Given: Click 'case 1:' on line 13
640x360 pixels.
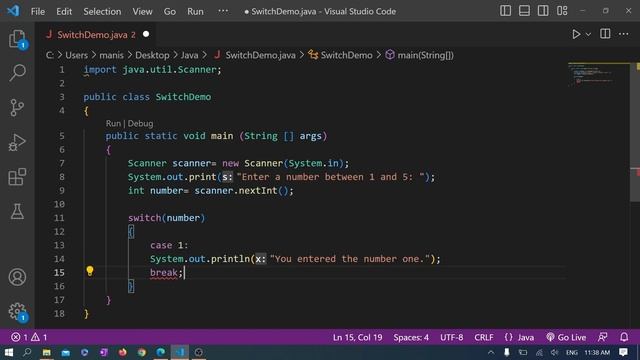Looking at the screenshot, I should coord(169,245).
